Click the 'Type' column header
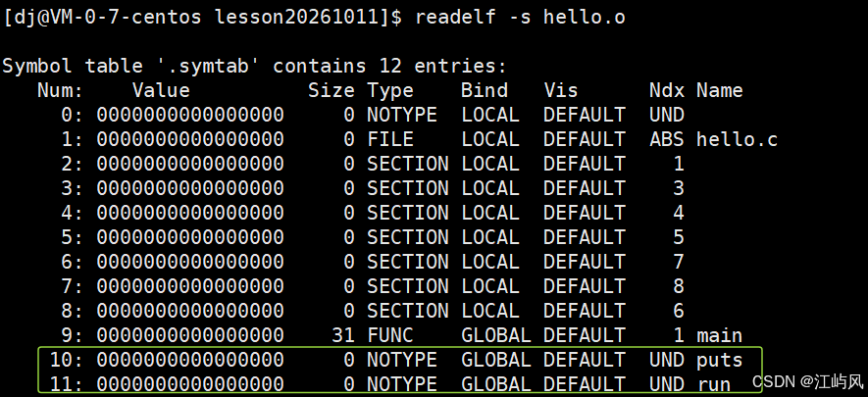 point(390,90)
